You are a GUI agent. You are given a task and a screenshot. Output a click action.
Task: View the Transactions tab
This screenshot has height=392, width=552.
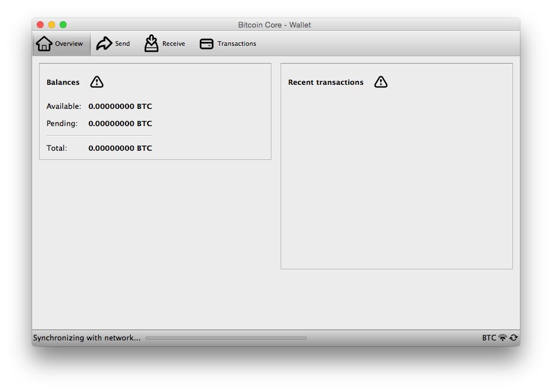(x=228, y=44)
